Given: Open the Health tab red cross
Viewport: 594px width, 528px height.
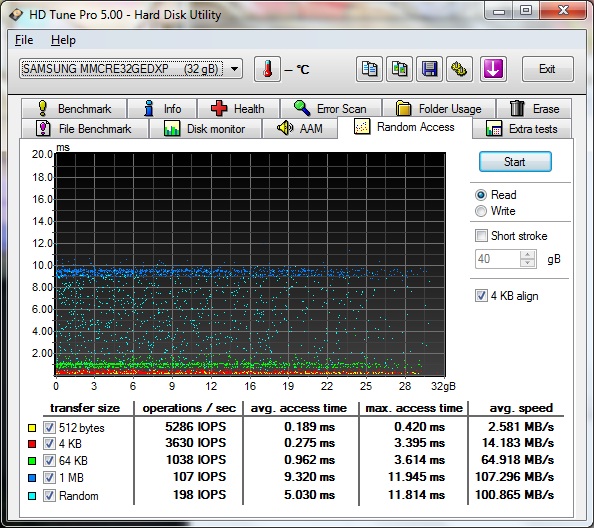Looking at the screenshot, I should (x=239, y=109).
